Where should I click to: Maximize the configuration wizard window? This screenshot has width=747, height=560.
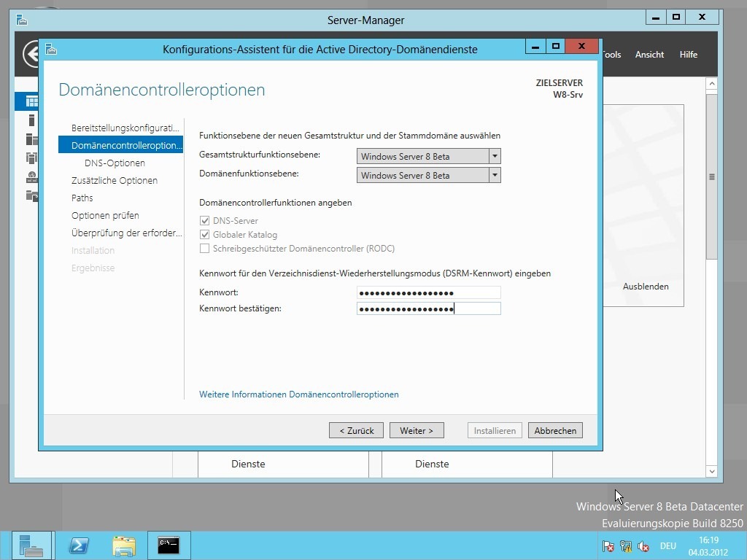(555, 46)
